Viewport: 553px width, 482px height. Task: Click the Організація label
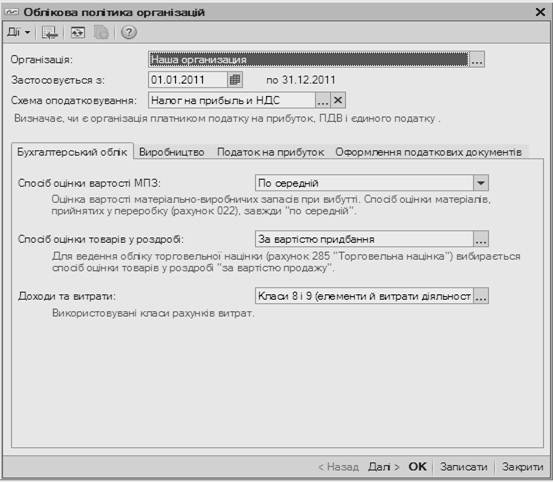(x=41, y=60)
